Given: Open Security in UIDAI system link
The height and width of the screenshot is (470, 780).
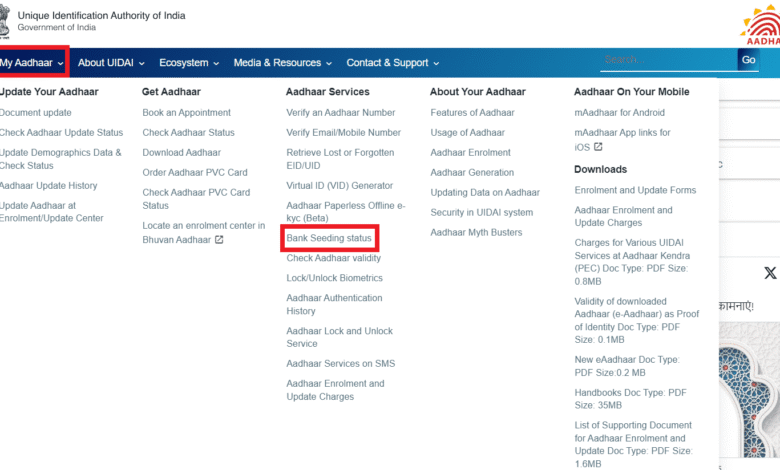Looking at the screenshot, I should tap(482, 212).
